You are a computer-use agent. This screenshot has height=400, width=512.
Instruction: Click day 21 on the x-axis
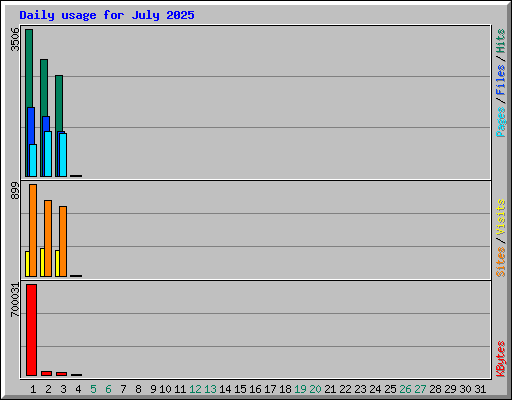tap(330, 389)
